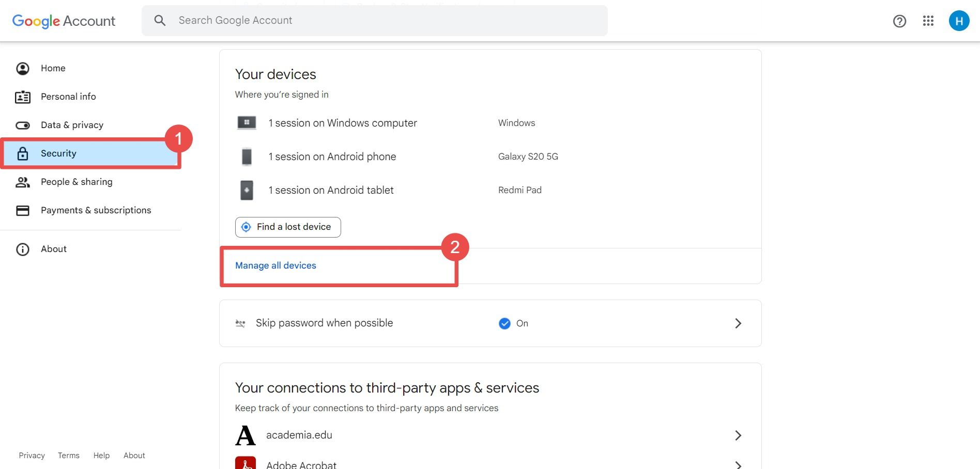Screen dimensions: 980x469
Task: Click the Search Google Account field
Action: [374, 20]
